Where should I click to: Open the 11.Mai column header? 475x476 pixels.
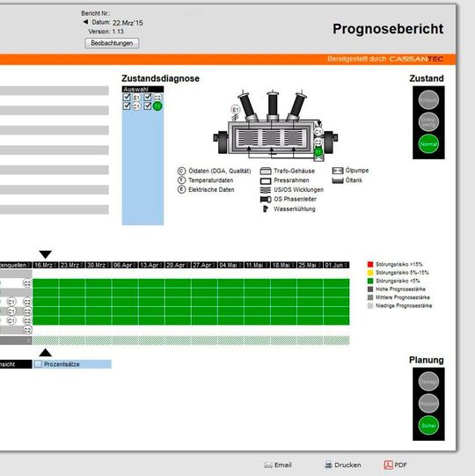pyautogui.click(x=257, y=265)
